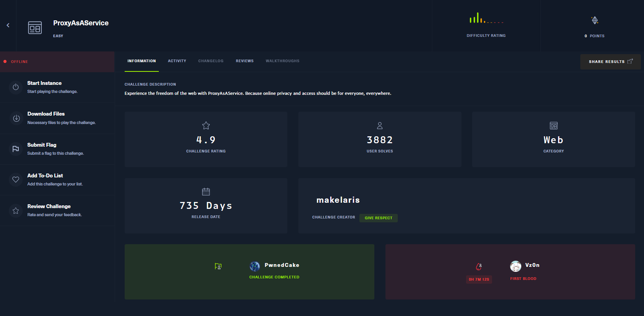Viewport: 644px width, 316px height.
Task: Open the Activity tab
Action: point(177,61)
